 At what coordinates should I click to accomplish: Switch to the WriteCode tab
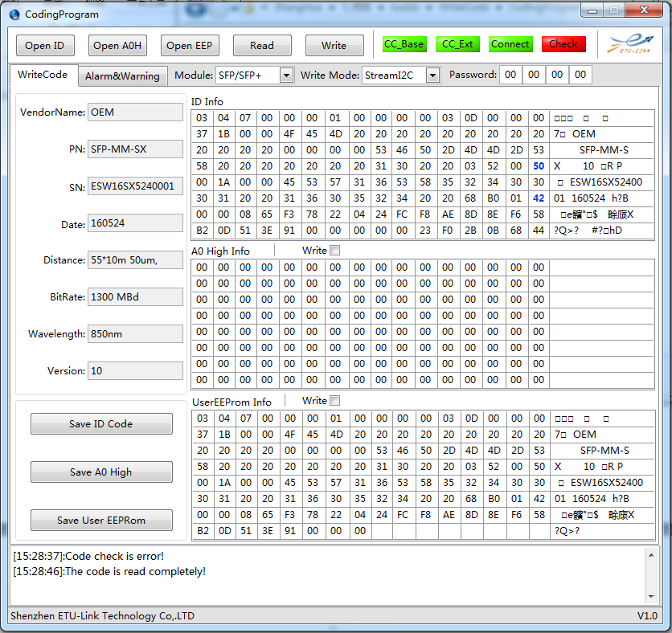(43, 75)
